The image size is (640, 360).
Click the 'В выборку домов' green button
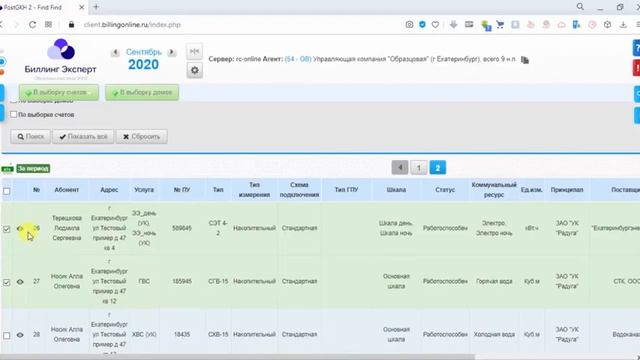pyautogui.click(x=142, y=93)
